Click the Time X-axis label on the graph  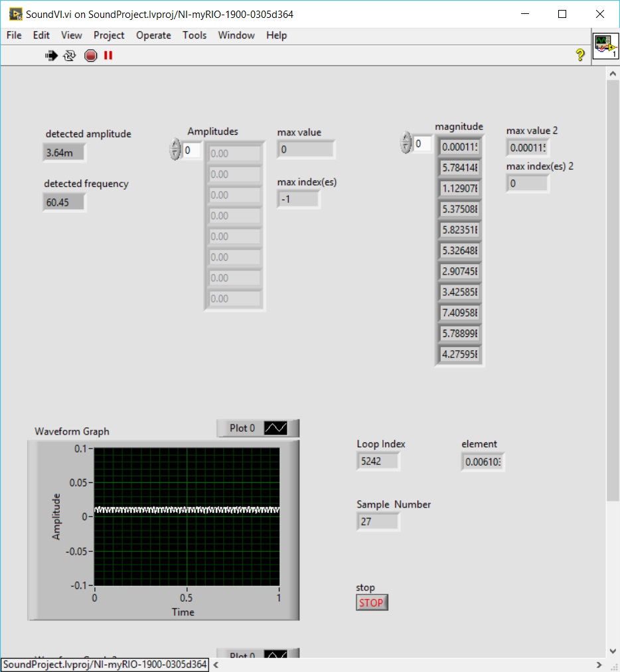183,612
